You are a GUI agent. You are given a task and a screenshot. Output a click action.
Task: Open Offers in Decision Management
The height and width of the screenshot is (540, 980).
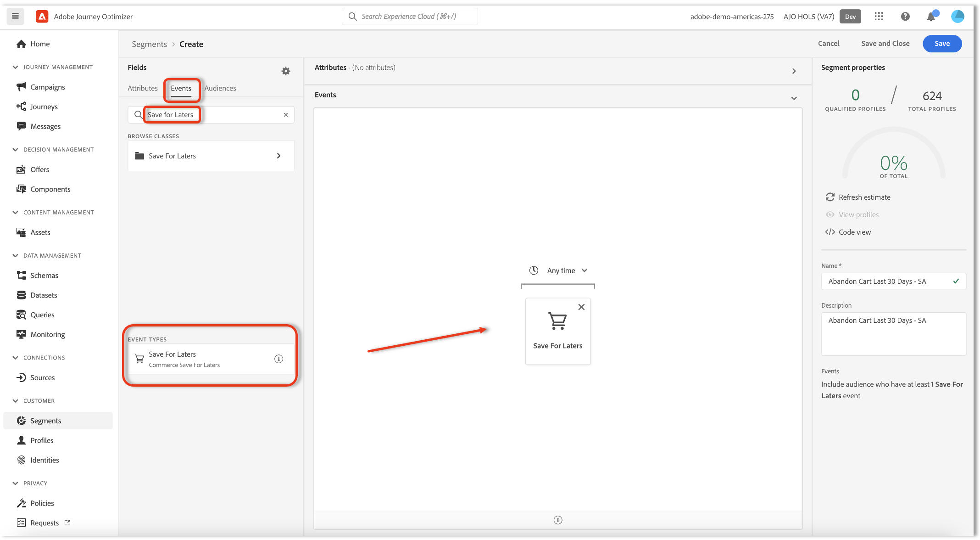[x=40, y=169]
